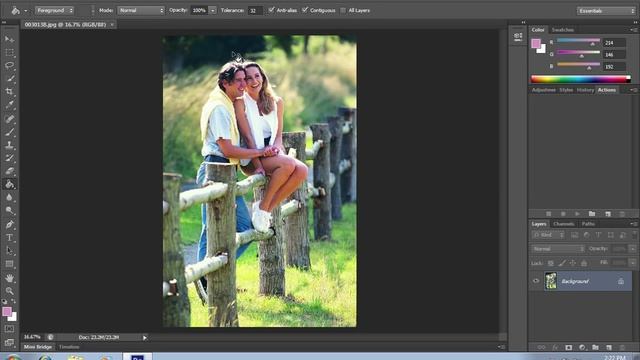This screenshot has width=640, height=360.
Task: Toggle Lock transparent pixels in Layers panel
Action: [551, 263]
